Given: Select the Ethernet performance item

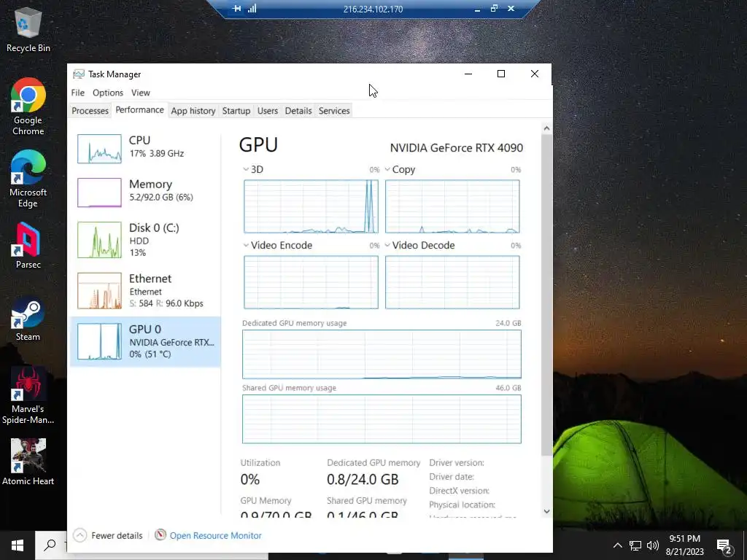Looking at the screenshot, I should pos(145,290).
